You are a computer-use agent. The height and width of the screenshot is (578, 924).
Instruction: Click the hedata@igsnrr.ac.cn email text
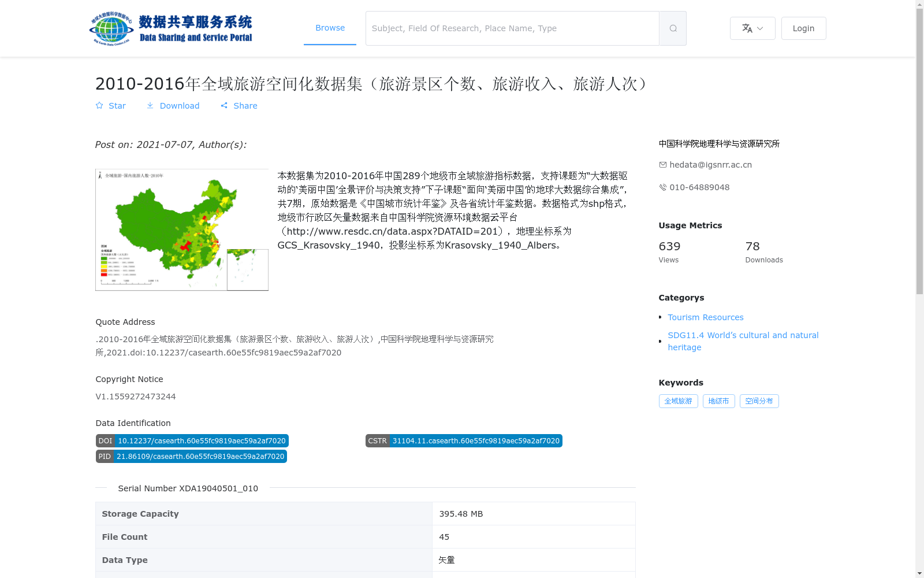pos(710,165)
